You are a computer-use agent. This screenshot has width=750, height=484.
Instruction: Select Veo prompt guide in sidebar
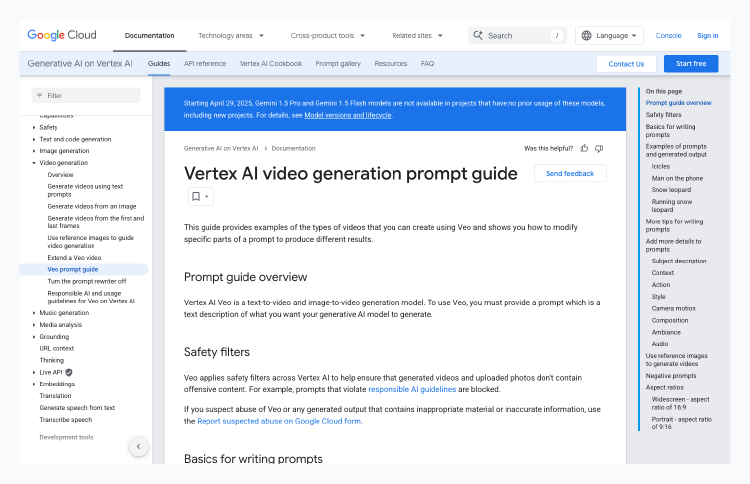tap(73, 269)
